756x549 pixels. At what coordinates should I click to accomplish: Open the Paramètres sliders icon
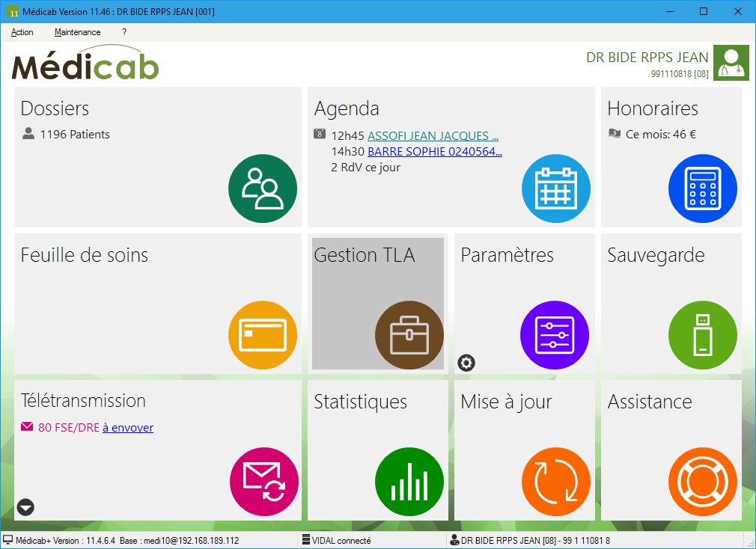(x=555, y=334)
